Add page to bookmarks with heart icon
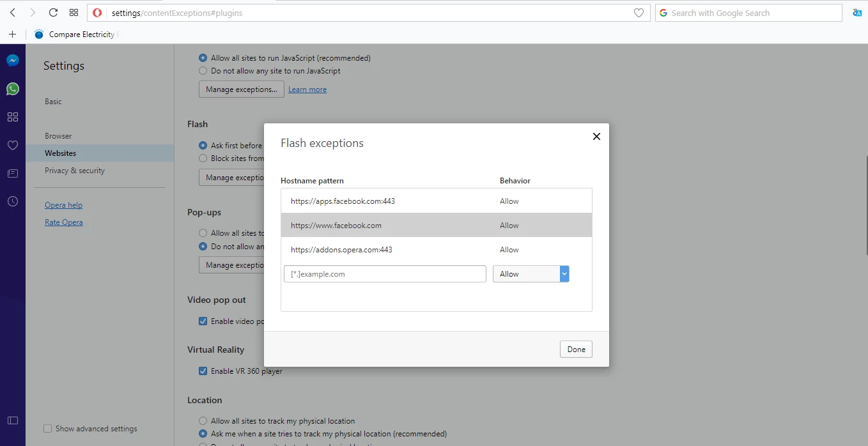This screenshot has height=446, width=868. coord(639,13)
